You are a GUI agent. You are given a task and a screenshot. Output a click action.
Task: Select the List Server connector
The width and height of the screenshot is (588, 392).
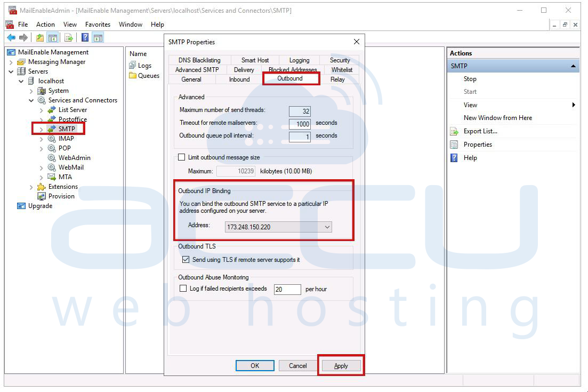[x=73, y=110]
